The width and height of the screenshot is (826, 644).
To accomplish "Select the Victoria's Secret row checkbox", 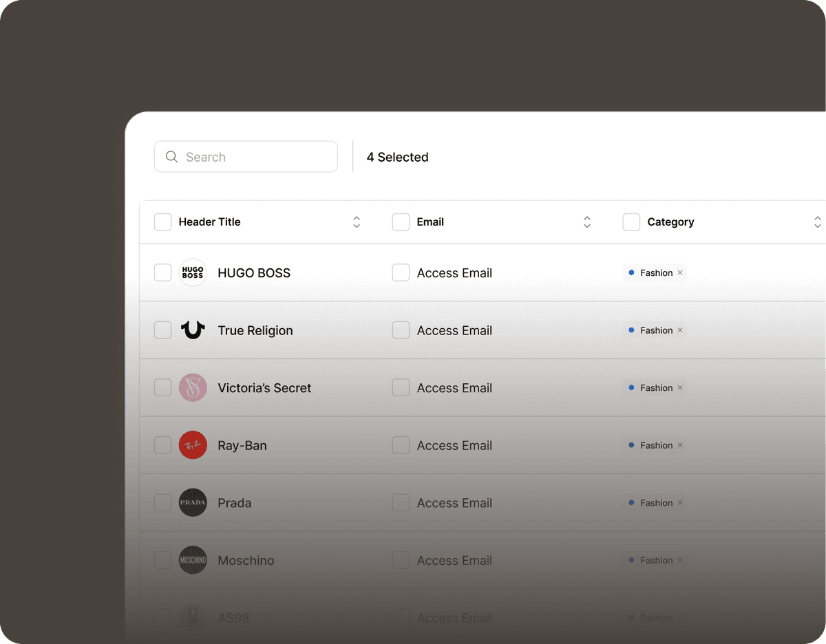I will (x=162, y=388).
